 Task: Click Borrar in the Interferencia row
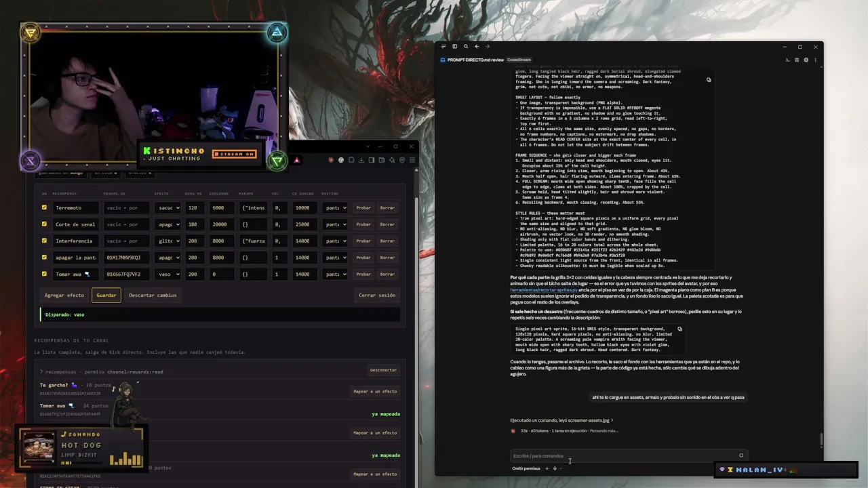tap(387, 241)
